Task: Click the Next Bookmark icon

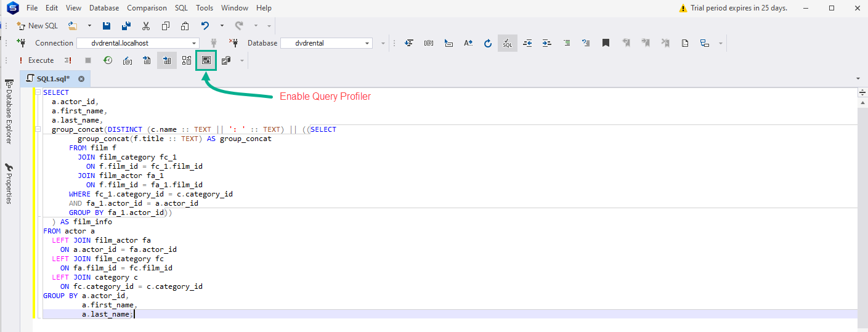Action: pos(646,43)
